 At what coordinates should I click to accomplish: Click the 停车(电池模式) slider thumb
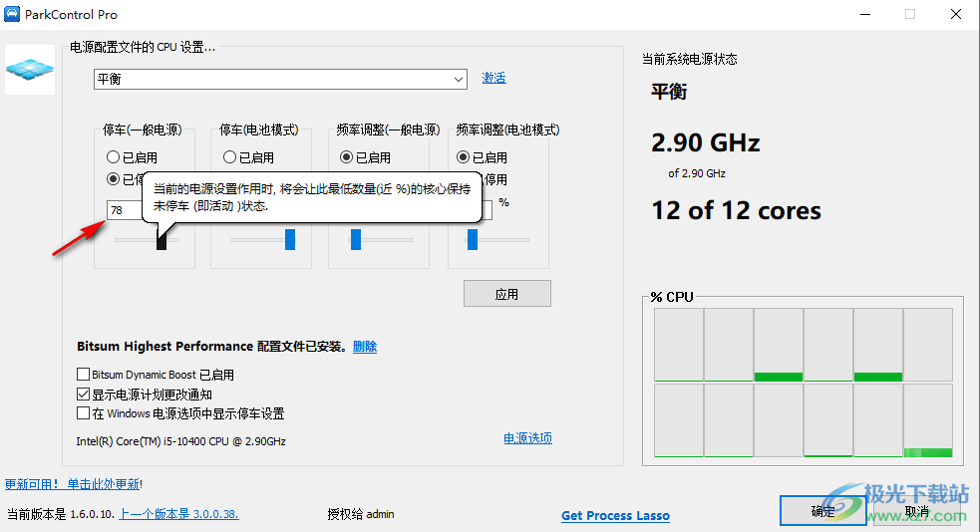pos(290,240)
